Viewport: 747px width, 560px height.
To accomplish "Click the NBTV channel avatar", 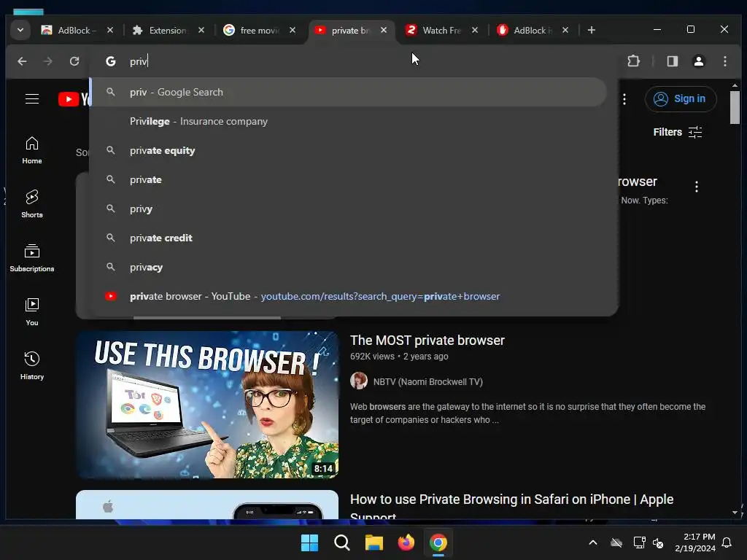I will [x=359, y=381].
